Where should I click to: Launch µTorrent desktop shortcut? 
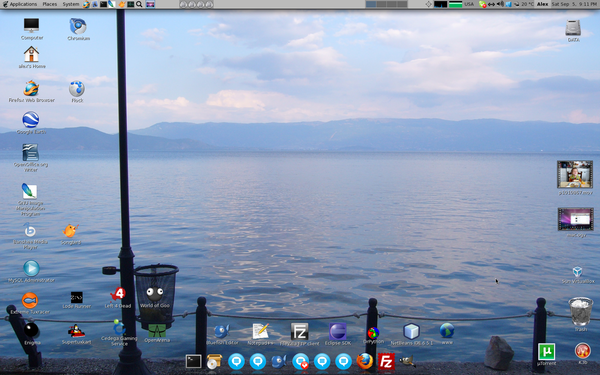(x=546, y=351)
